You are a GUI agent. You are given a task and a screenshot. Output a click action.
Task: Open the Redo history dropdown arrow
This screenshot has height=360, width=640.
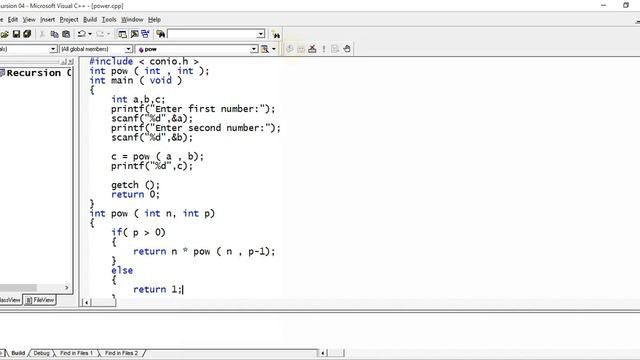pyautogui.click(x=108, y=34)
